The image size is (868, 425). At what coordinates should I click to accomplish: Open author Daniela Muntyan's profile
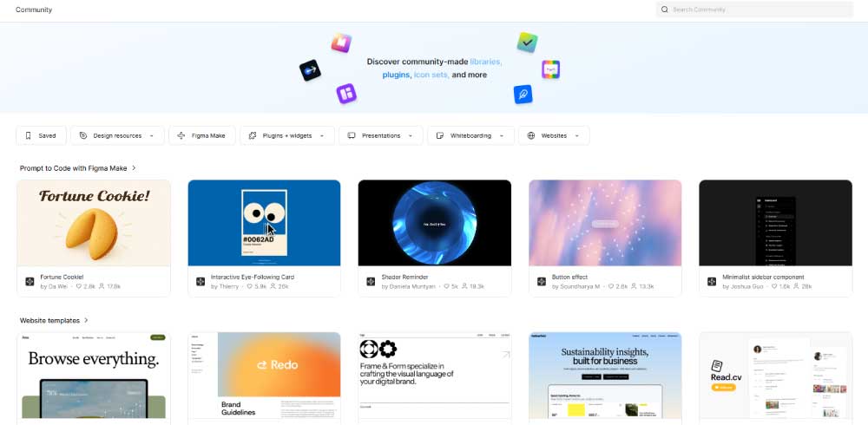click(x=412, y=286)
